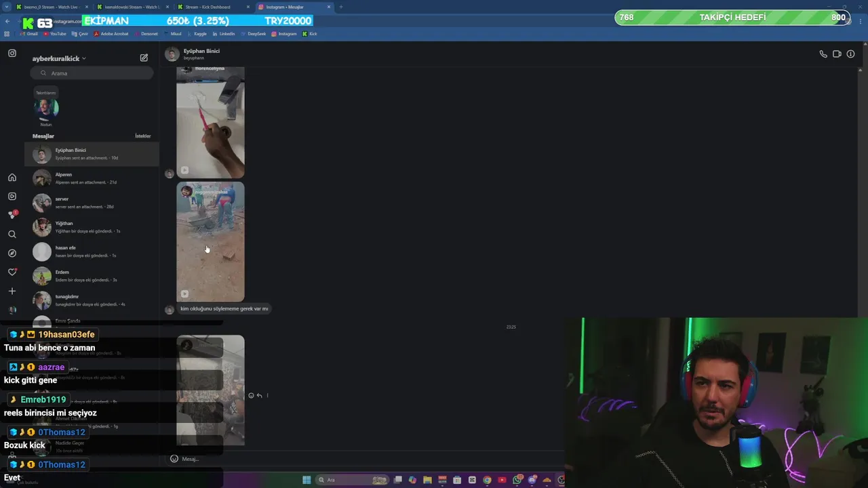
Task: Open DeepSeek bookmark
Action: point(253,34)
